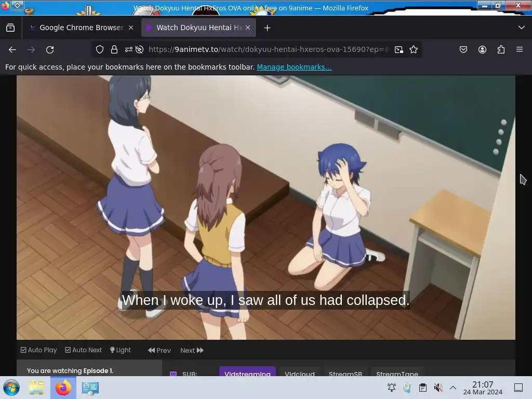The height and width of the screenshot is (399, 532).
Task: Expand the hidden tray icons arrow
Action: pos(453,388)
